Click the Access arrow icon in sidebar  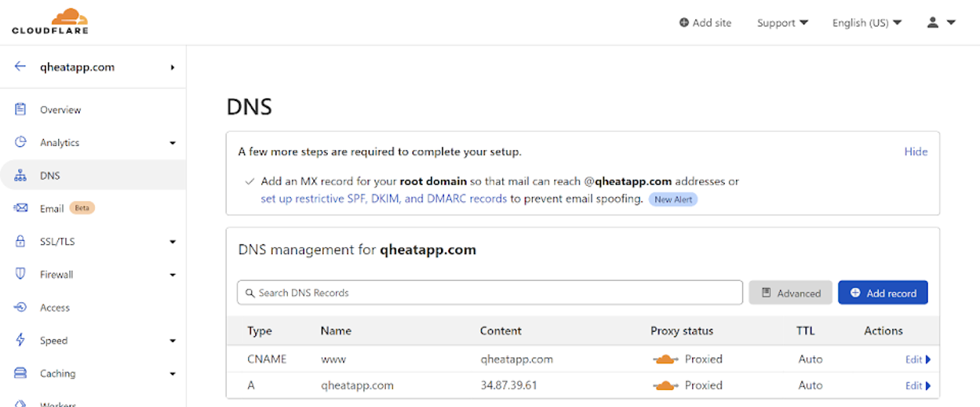(x=21, y=307)
